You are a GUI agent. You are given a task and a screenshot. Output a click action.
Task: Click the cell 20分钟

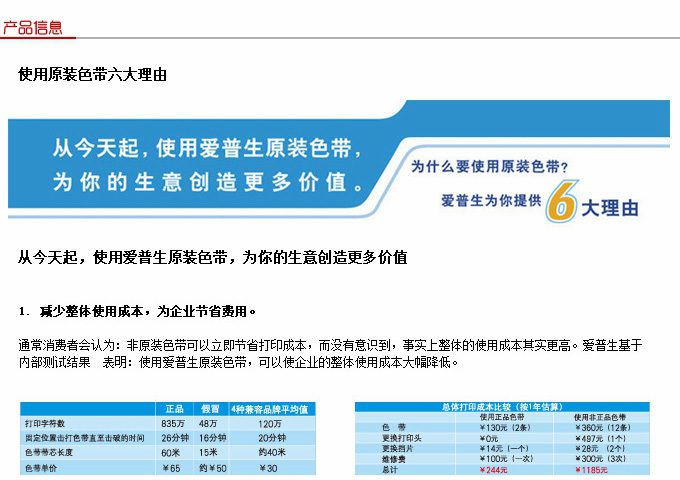272,438
